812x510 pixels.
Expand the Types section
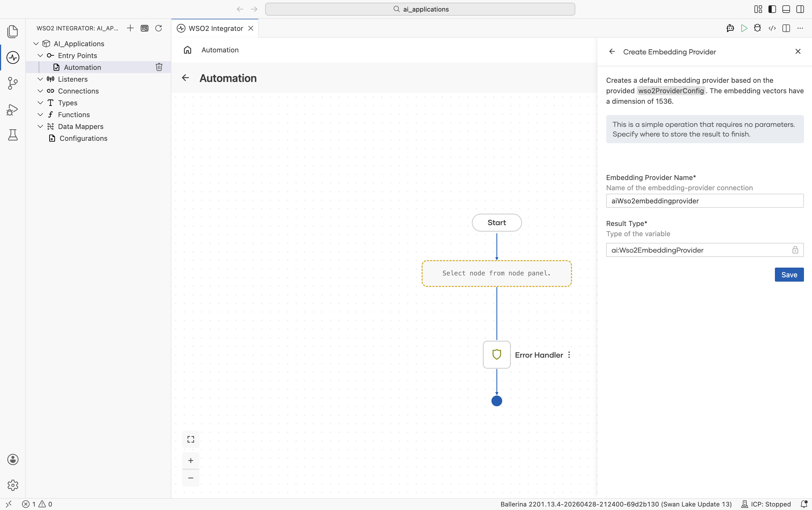click(40, 103)
